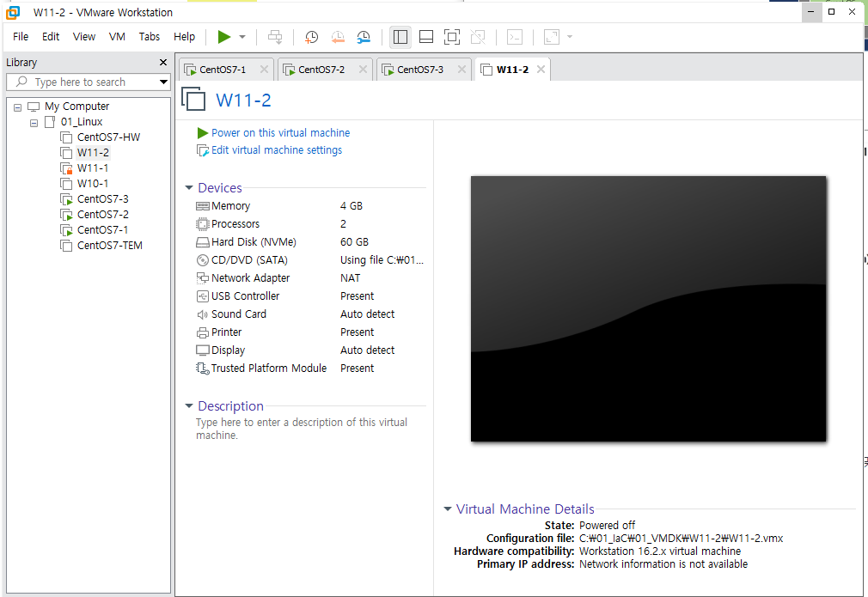The height and width of the screenshot is (597, 868).
Task: Collapse the Virtual Machine Details section
Action: coord(447,509)
